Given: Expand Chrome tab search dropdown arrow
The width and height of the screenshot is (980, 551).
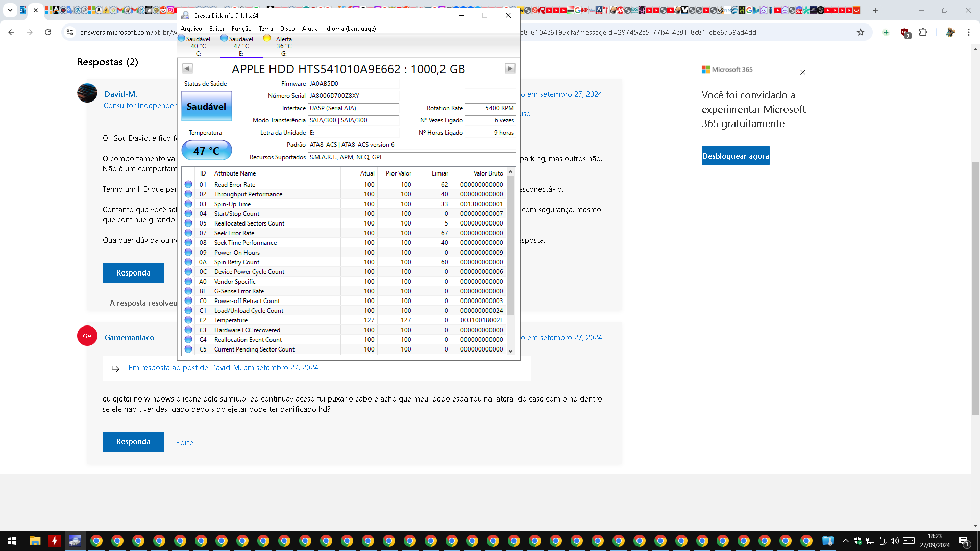Looking at the screenshot, I should [10, 10].
